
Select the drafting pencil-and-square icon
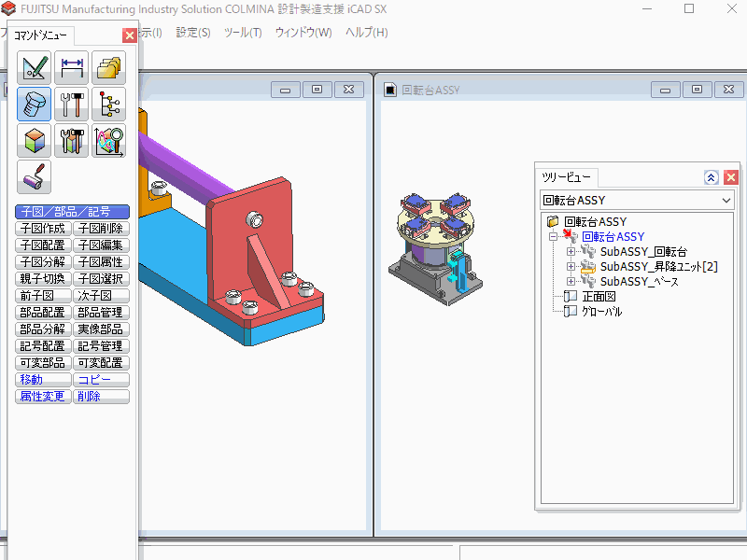point(34,67)
